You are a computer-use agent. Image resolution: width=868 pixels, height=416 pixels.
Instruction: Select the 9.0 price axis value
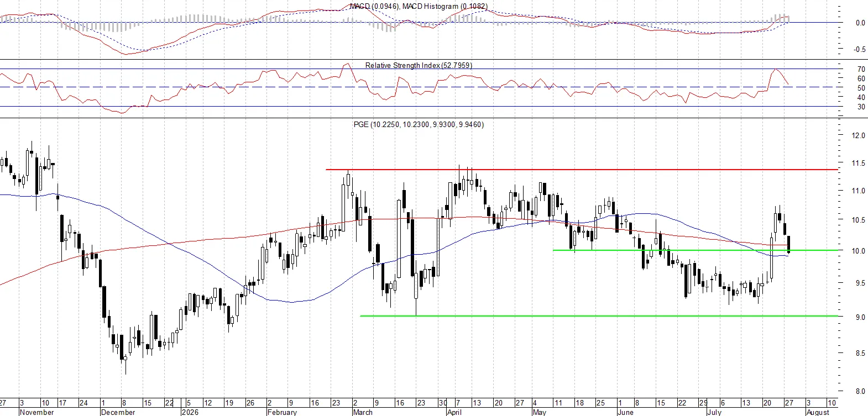click(860, 318)
